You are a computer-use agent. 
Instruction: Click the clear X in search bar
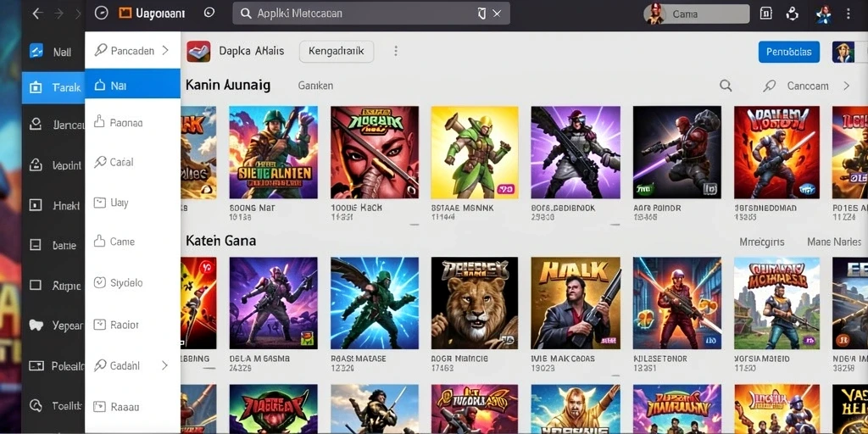[497, 14]
